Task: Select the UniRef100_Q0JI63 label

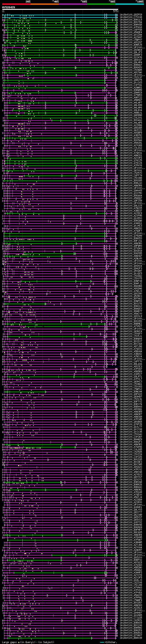Action: [x=131, y=82]
